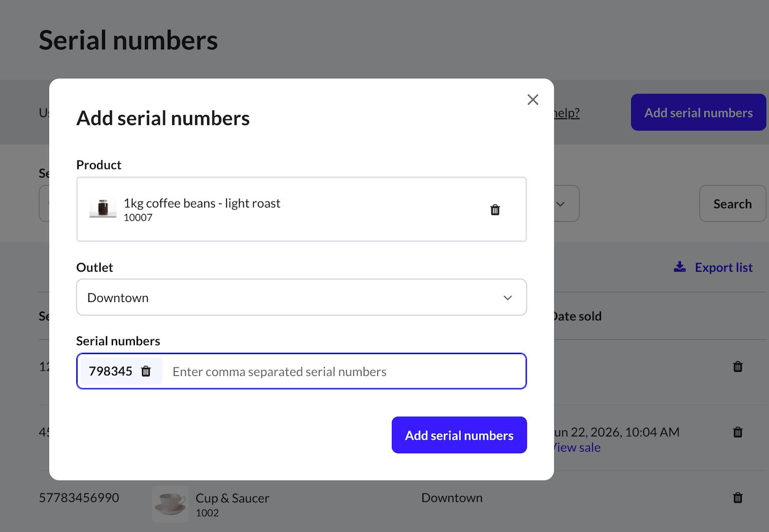
Task: Click the Downtown cell in Cup & Saucer row
Action: [x=452, y=498]
